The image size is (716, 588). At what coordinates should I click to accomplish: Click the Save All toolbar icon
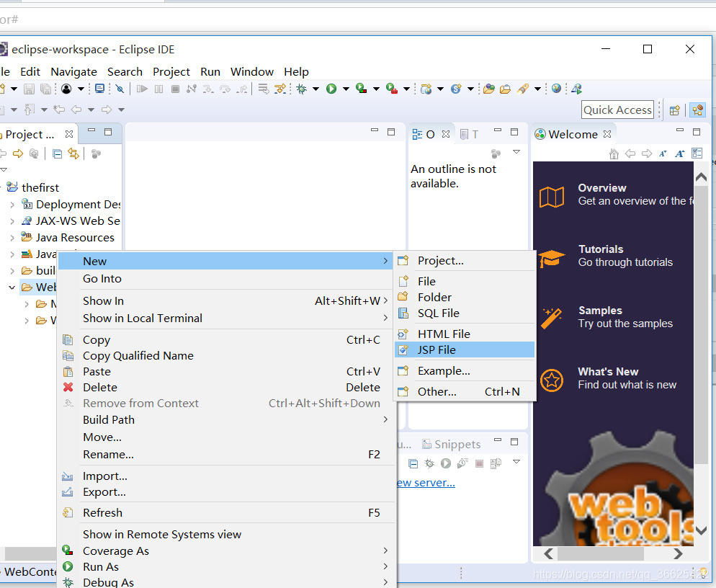[45, 89]
